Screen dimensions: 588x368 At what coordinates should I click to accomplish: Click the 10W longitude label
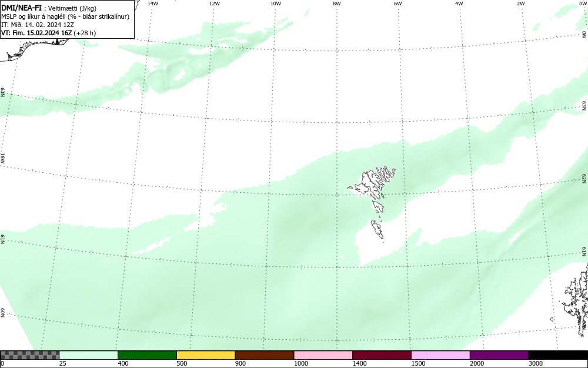276,4
